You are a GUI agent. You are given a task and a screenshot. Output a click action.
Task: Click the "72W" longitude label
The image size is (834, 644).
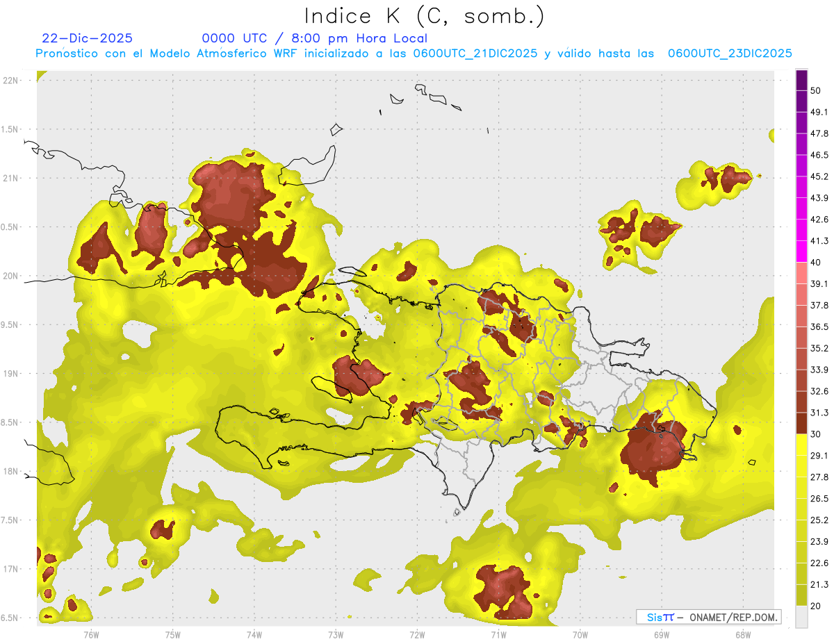point(418,634)
